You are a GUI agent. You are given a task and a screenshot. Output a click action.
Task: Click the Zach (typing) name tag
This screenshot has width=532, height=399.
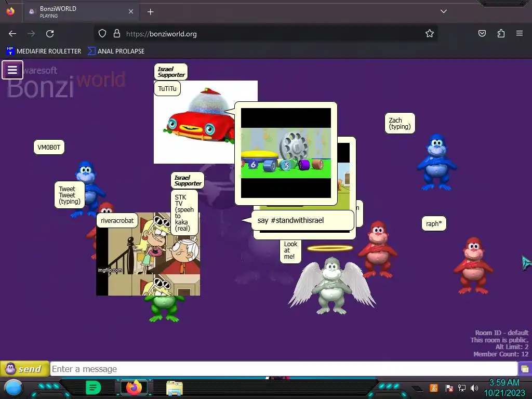click(400, 123)
